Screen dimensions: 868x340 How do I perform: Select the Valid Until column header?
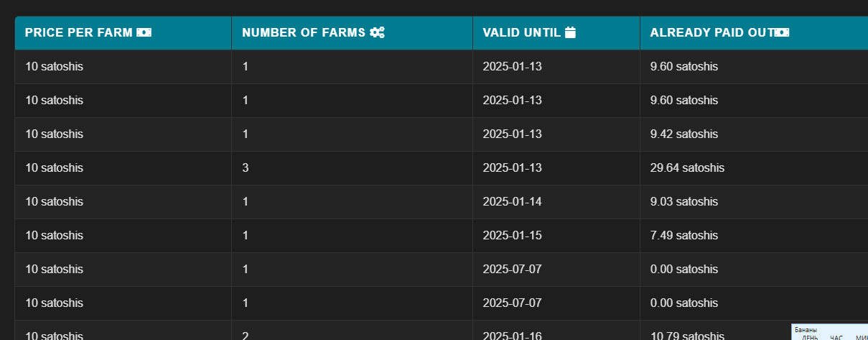(556, 33)
